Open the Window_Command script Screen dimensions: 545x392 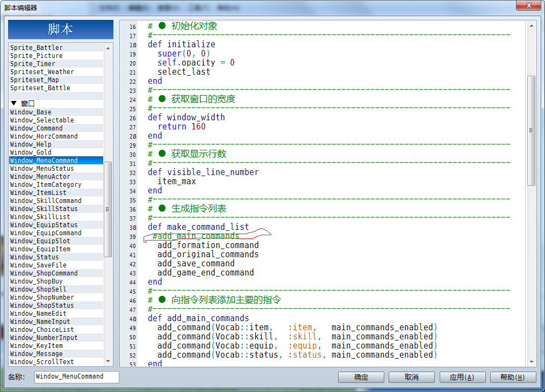[x=56, y=128]
